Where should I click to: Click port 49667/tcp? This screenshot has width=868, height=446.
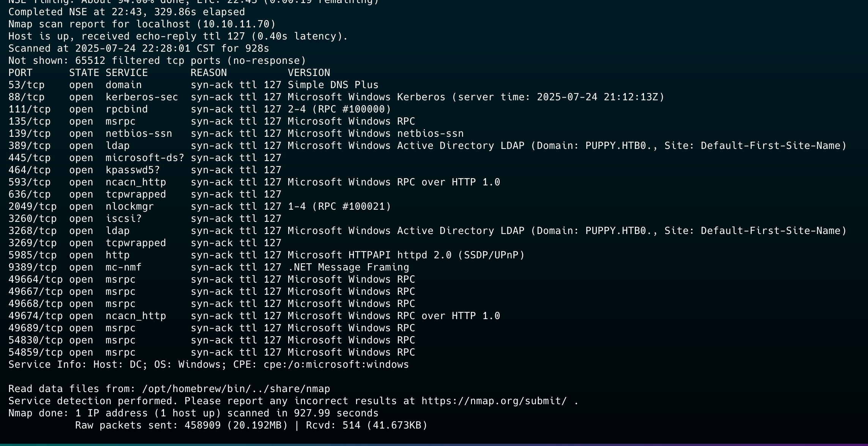pos(36,292)
